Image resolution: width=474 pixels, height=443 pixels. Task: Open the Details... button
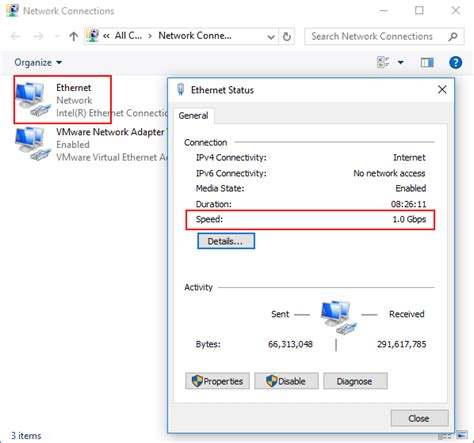point(226,241)
